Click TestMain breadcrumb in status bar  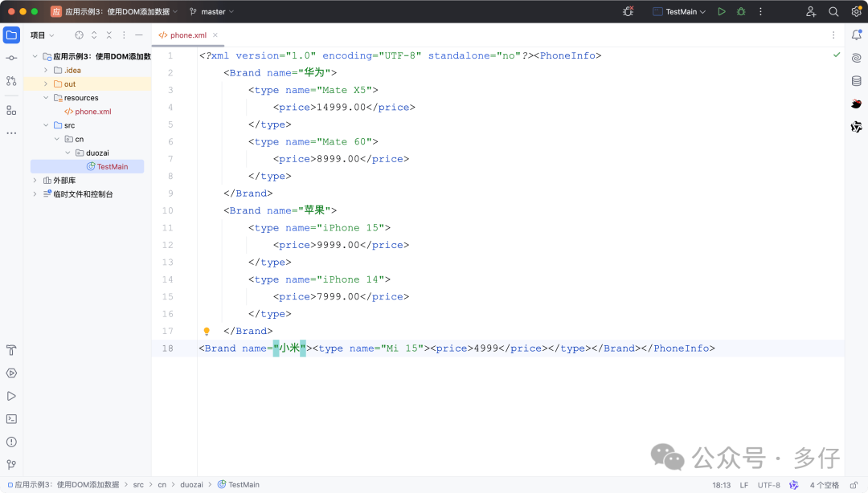point(239,485)
